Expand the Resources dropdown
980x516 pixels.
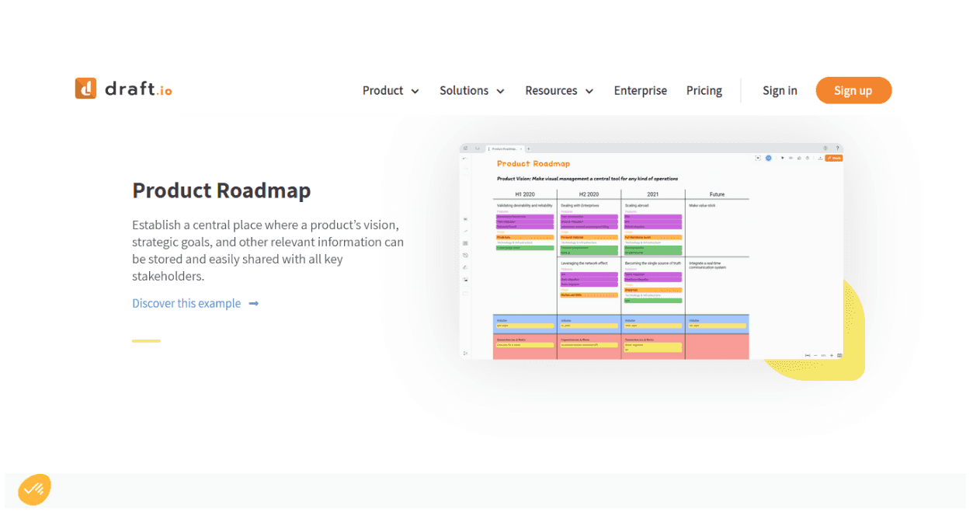point(558,90)
